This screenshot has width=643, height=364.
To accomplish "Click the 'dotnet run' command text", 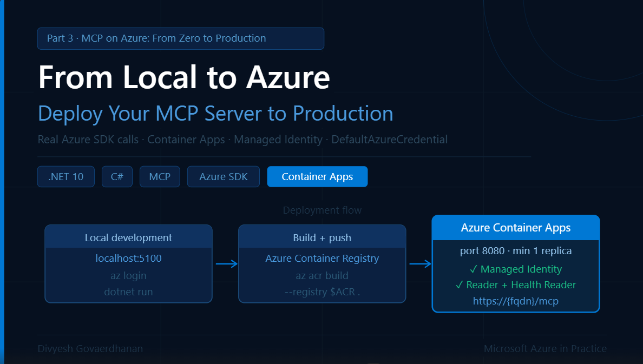I will [x=128, y=292].
